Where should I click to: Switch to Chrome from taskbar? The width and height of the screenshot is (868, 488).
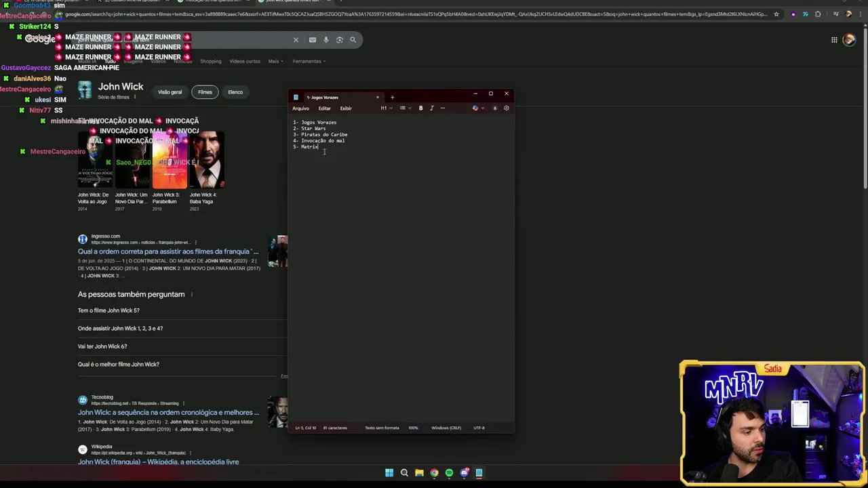(x=434, y=473)
